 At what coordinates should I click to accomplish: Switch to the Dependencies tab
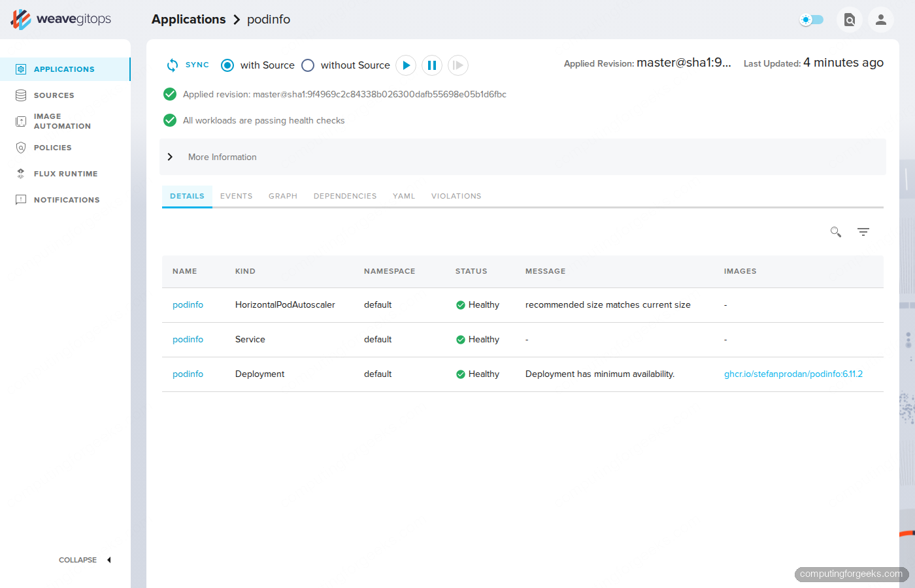(345, 196)
